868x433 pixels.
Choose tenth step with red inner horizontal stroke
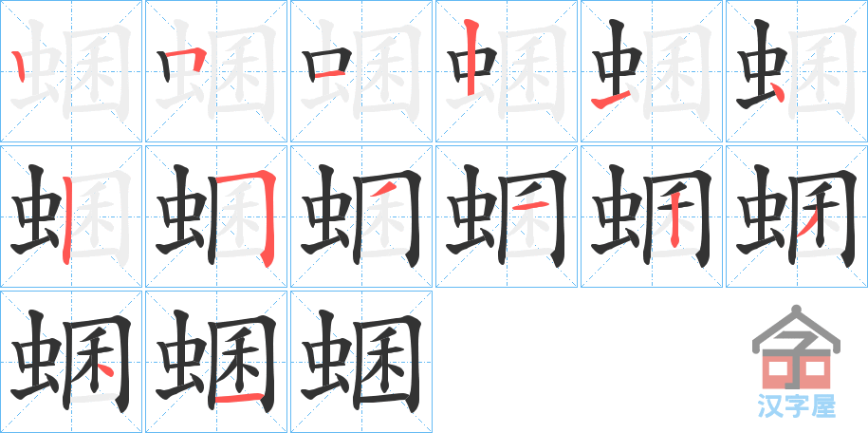[507, 216]
